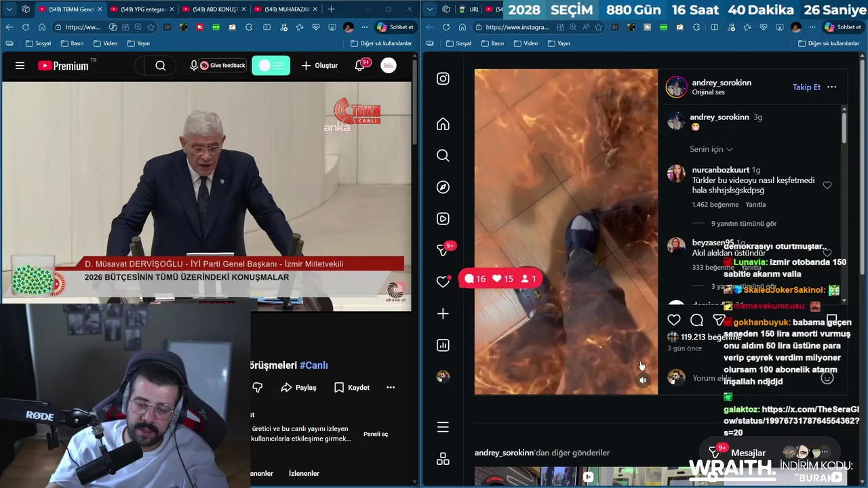Open Instagram notifications heart in sidebar
The height and width of the screenshot is (488, 868).
pyautogui.click(x=443, y=281)
